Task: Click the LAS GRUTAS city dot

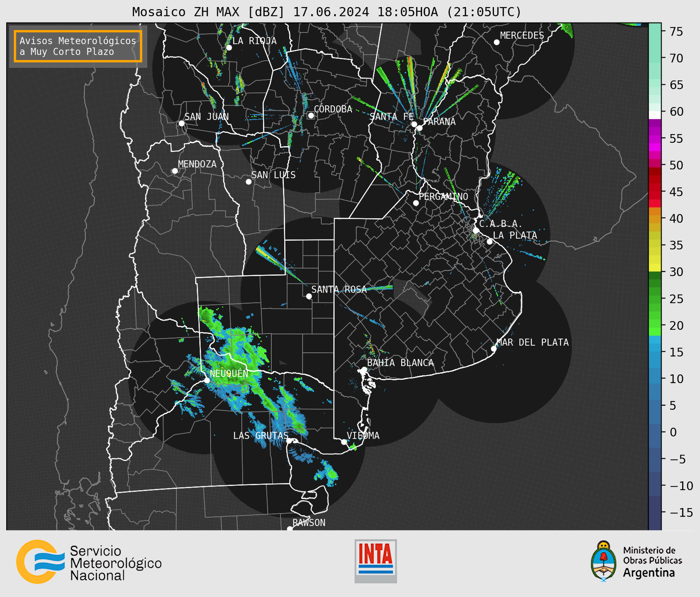Action: 289,441
